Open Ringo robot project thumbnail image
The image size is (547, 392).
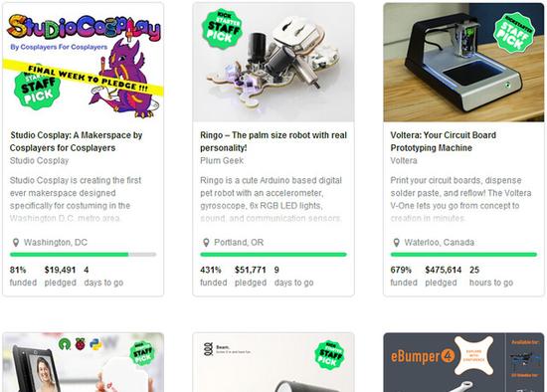coord(273,63)
